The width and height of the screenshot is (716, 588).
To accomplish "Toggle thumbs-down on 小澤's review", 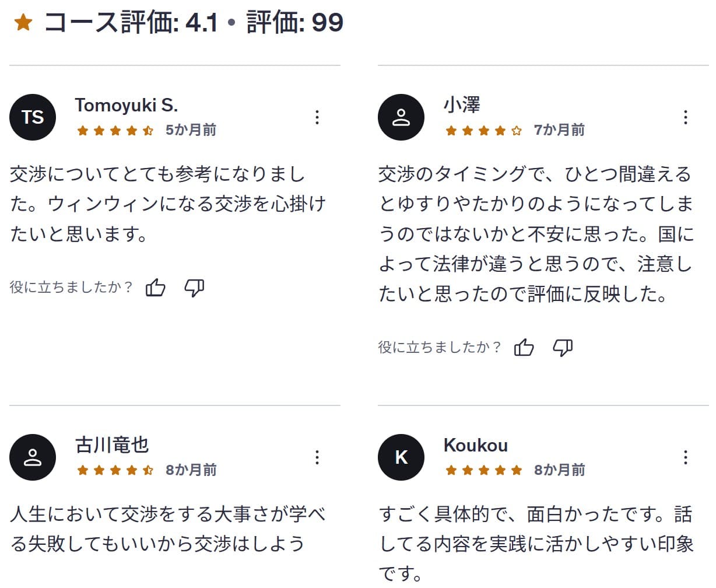I will tap(563, 347).
